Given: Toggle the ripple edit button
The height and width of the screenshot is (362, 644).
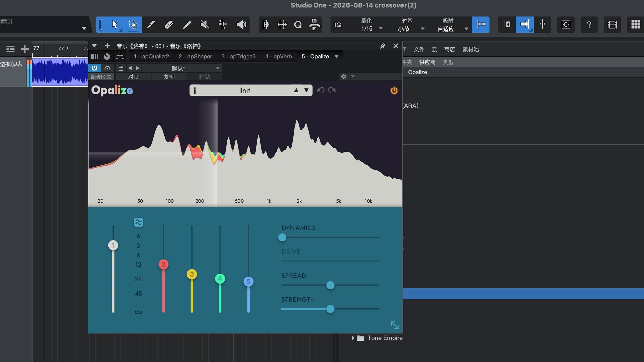Looking at the screenshot, I should 506,24.
